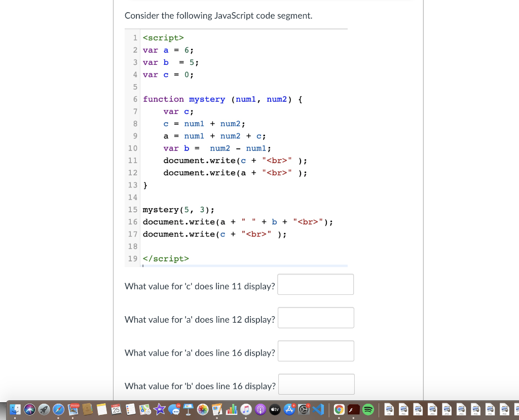Open Apple Music in the dock

coord(245,409)
